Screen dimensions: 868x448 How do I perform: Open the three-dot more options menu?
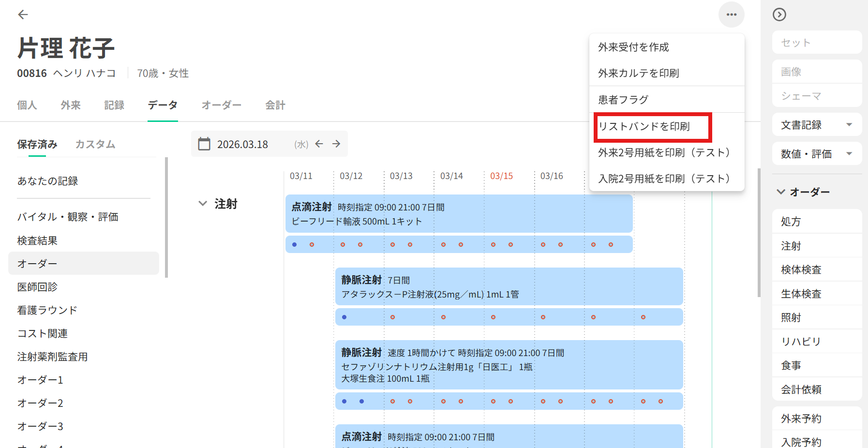732,15
